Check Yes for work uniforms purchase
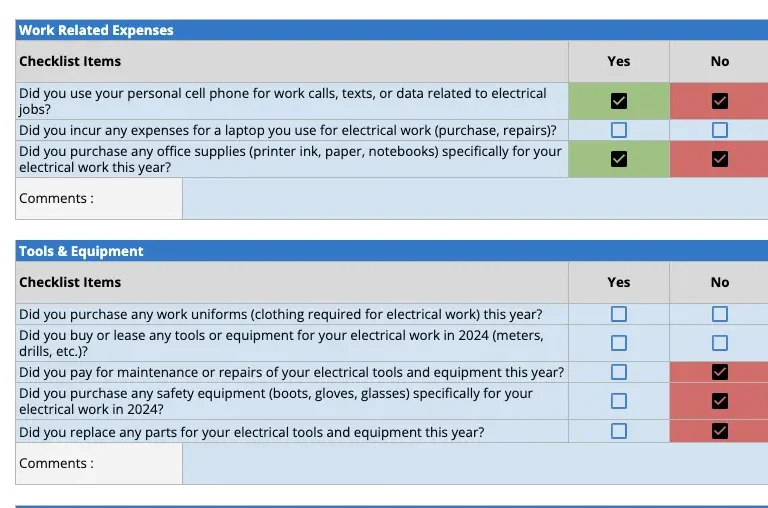The width and height of the screenshot is (768, 508). [619, 314]
